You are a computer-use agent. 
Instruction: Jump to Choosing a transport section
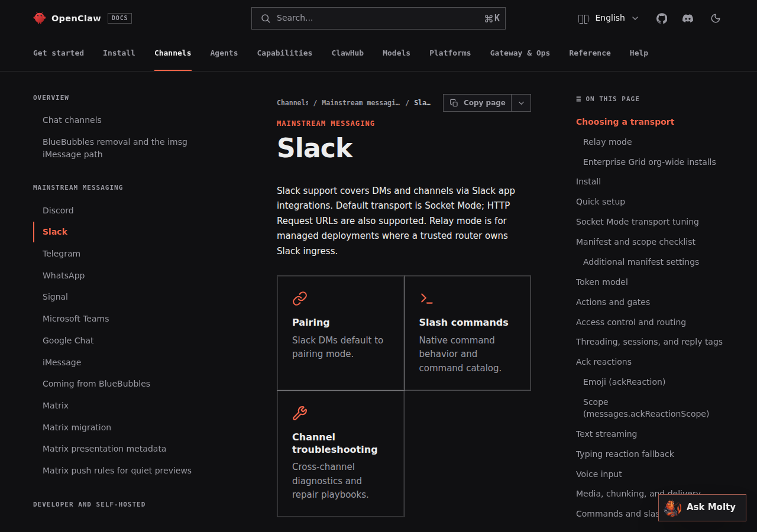click(625, 122)
